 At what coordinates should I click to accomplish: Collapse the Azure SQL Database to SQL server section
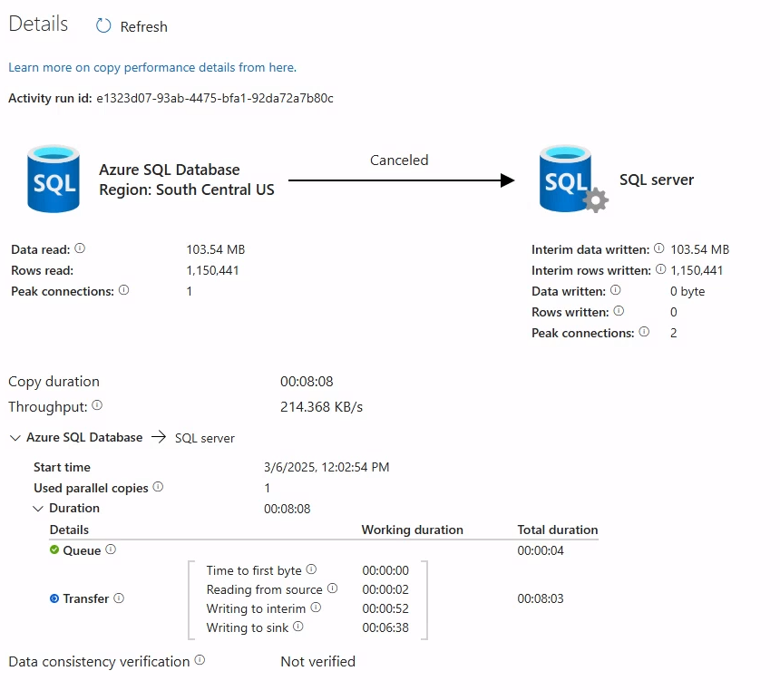[x=15, y=438]
